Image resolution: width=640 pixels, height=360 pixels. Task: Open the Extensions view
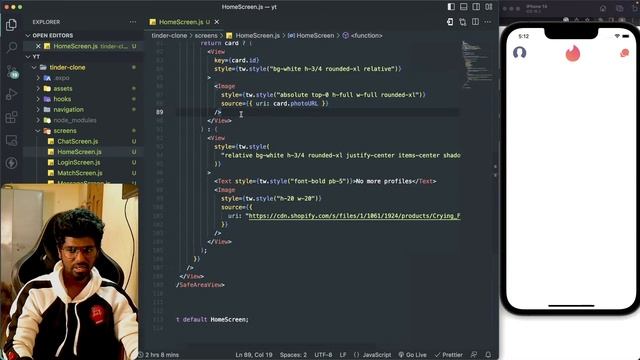tap(11, 118)
